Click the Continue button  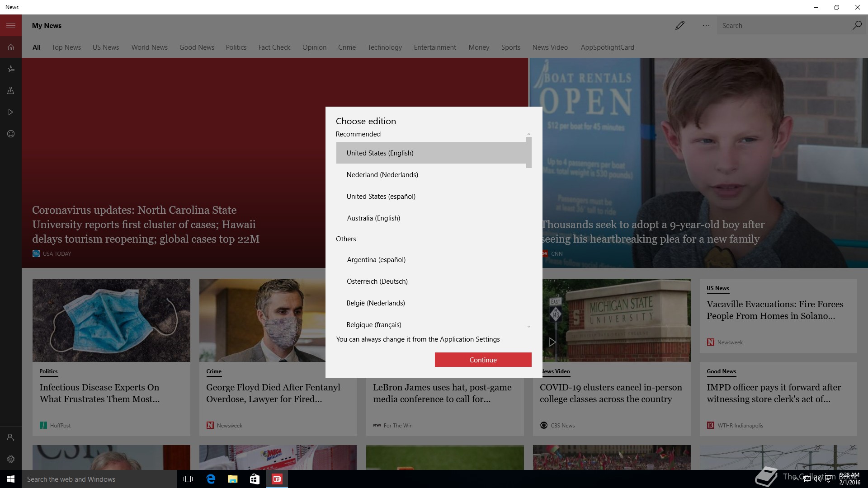click(x=483, y=360)
